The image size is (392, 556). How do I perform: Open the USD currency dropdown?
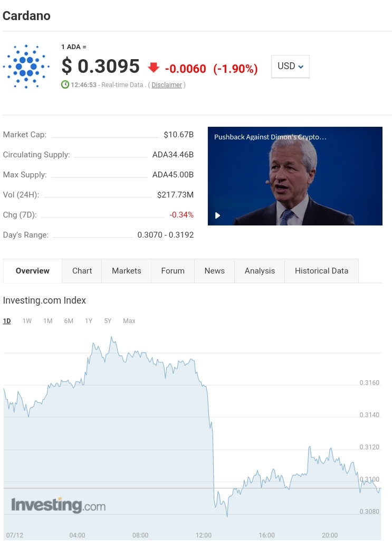pos(290,67)
